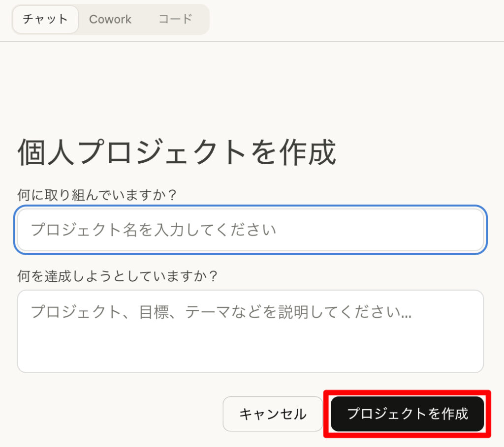Image resolution: width=504 pixels, height=447 pixels.
Task: Click the 個人プロジェクトを作成 heading
Action: (177, 153)
